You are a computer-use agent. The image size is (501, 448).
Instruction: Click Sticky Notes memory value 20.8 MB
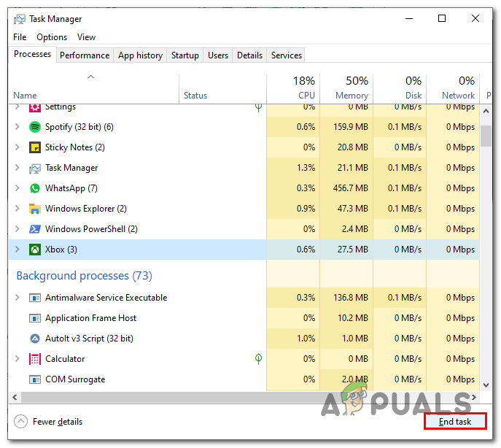coord(352,147)
